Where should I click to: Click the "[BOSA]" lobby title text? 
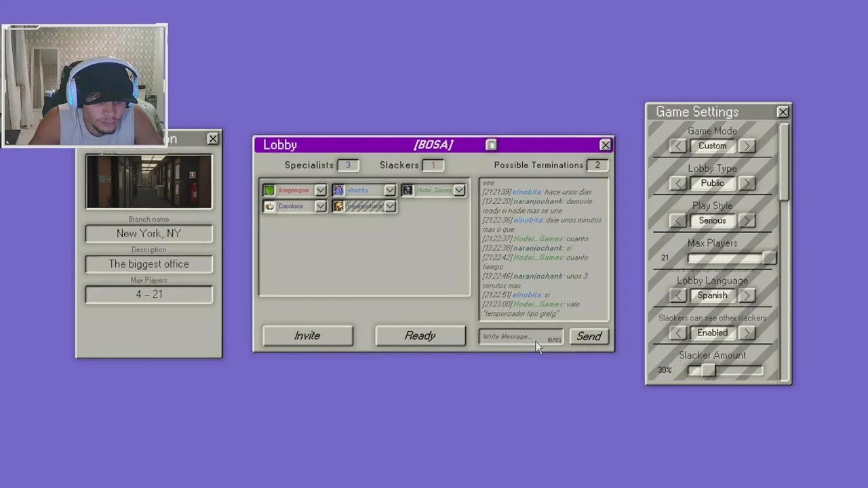[x=433, y=145]
